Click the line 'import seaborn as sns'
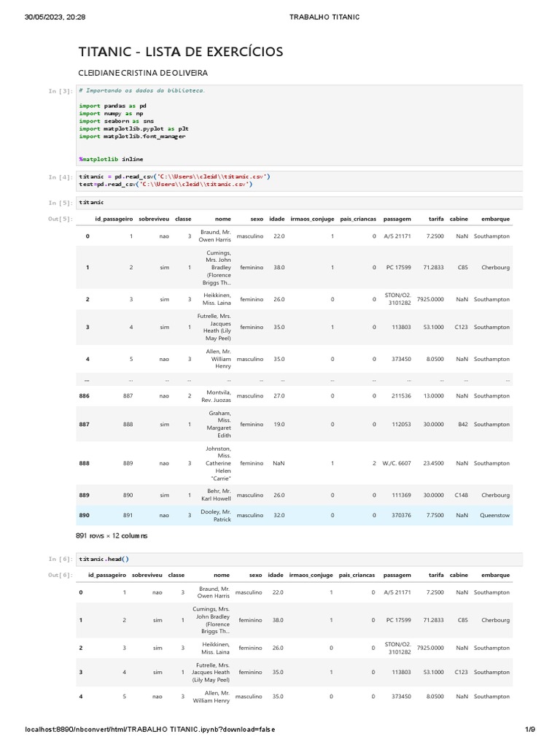 point(116,121)
